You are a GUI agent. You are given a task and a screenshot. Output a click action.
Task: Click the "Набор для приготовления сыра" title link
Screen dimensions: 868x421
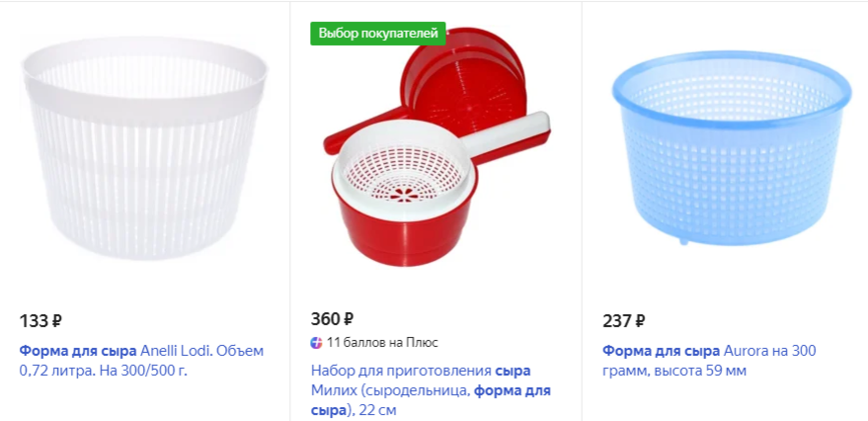(421, 371)
